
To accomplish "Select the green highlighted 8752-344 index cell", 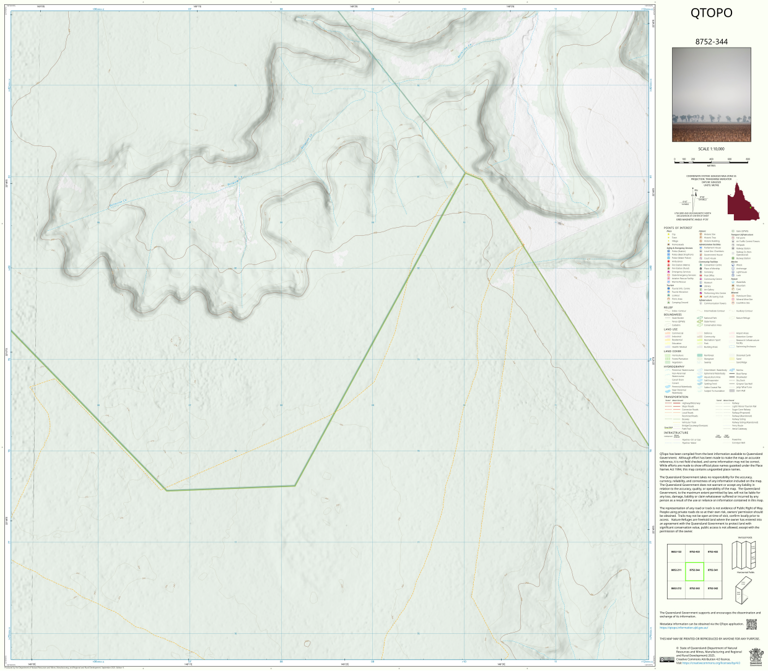I will pyautogui.click(x=694, y=571).
